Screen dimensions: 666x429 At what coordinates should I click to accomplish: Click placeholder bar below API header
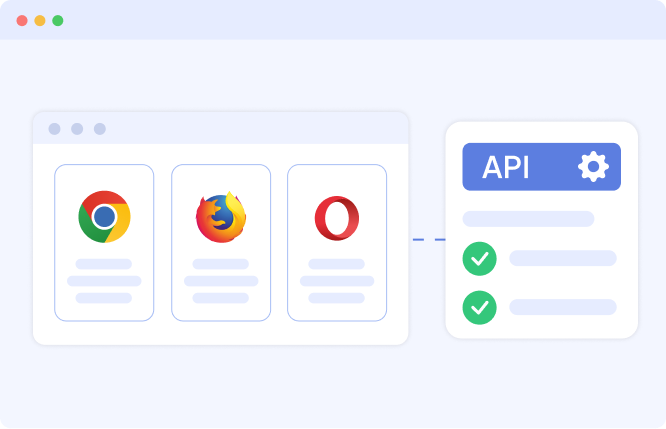pos(528,219)
